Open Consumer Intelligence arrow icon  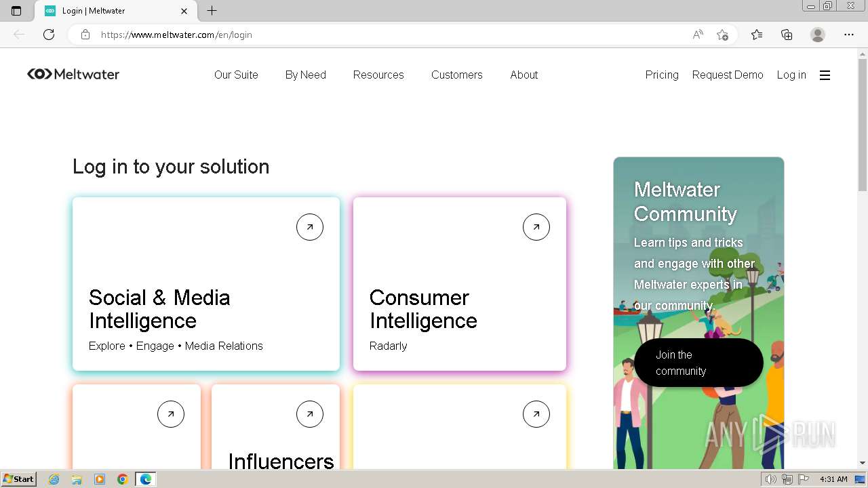tap(536, 227)
